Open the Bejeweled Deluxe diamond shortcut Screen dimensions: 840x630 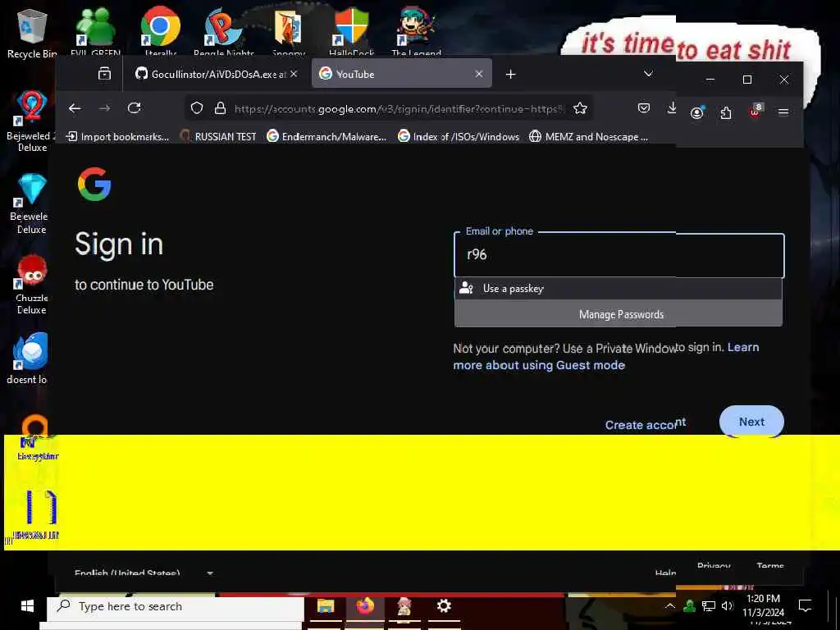[x=31, y=203]
